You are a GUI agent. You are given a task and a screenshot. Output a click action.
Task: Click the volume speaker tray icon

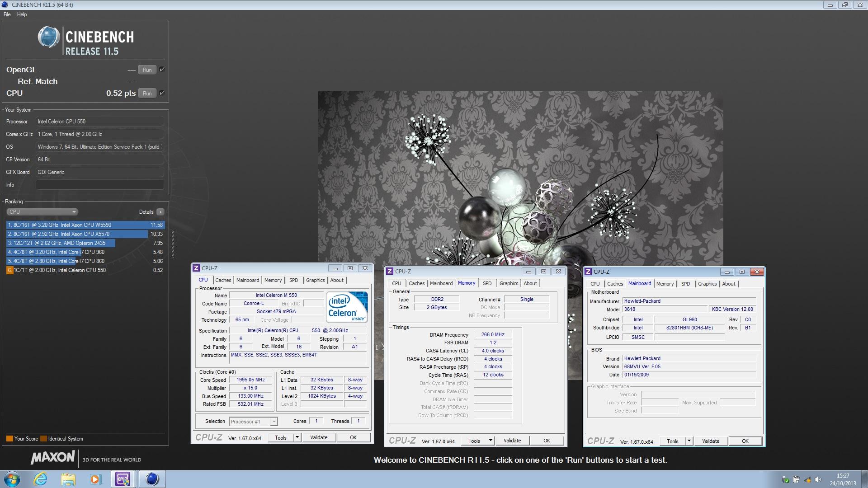(x=818, y=479)
